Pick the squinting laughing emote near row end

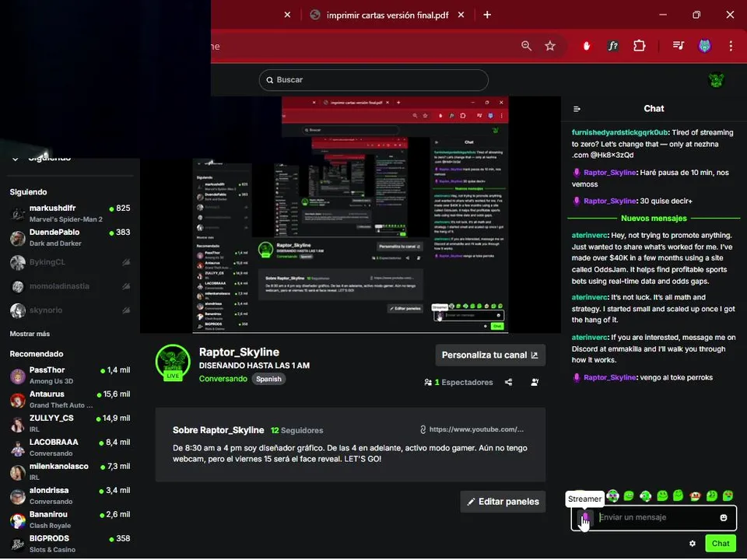click(x=711, y=496)
